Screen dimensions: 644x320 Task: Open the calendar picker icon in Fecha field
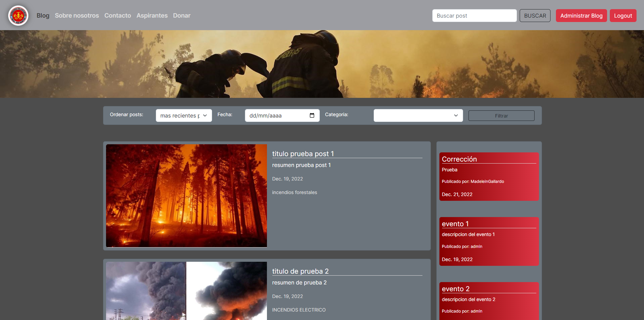(312, 115)
